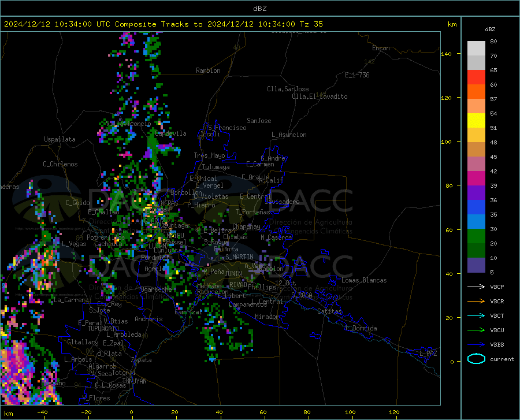Viewport: 520px width, 420px height.
Task: Pick the orange 57 dBZ color swatch
Action: (476, 92)
